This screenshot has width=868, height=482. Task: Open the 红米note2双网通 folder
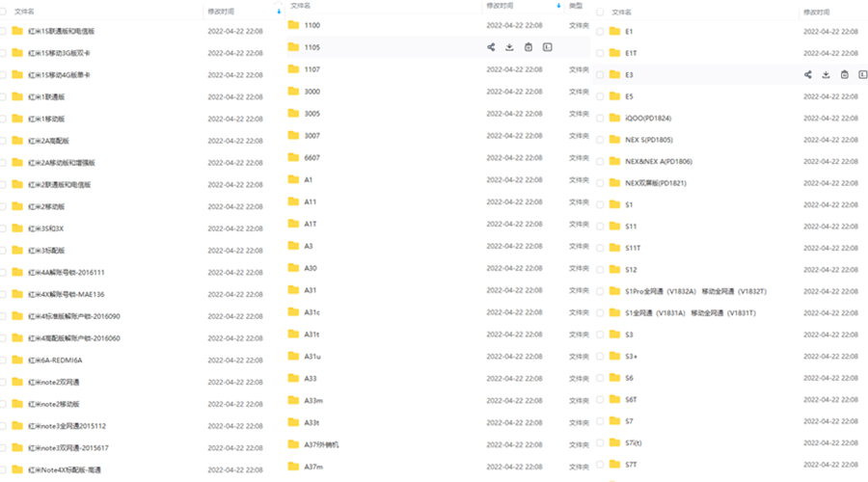54,382
